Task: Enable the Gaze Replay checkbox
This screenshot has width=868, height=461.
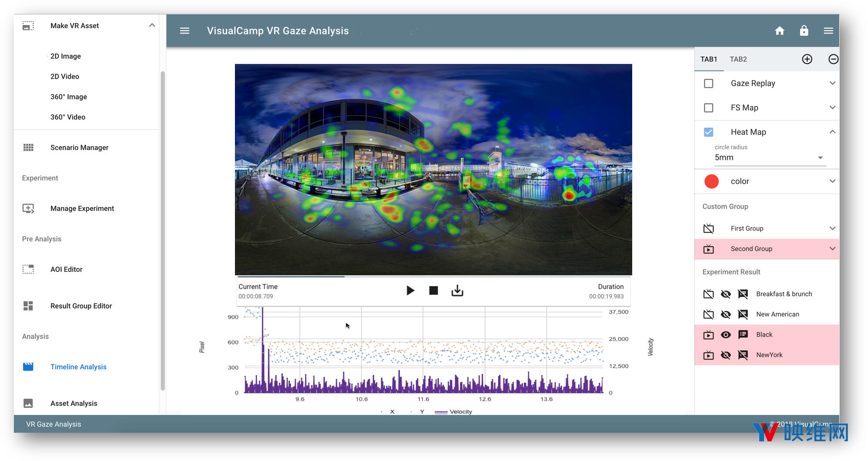Action: 708,84
